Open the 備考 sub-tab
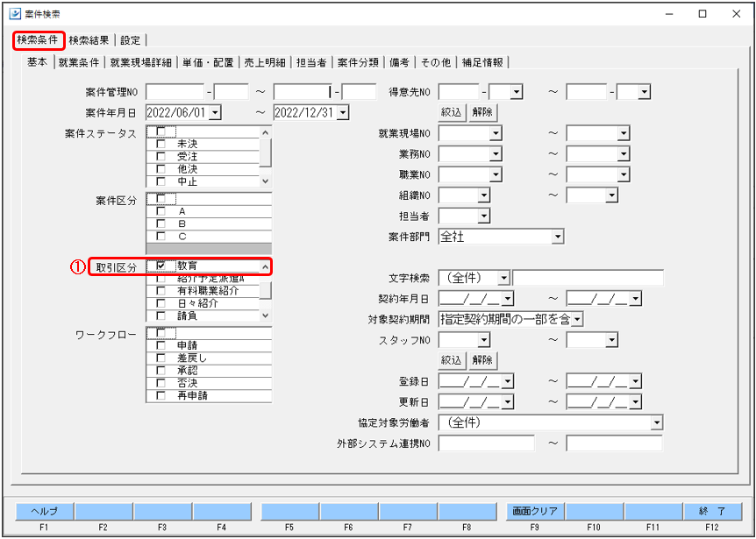756x539 pixels. click(x=400, y=62)
